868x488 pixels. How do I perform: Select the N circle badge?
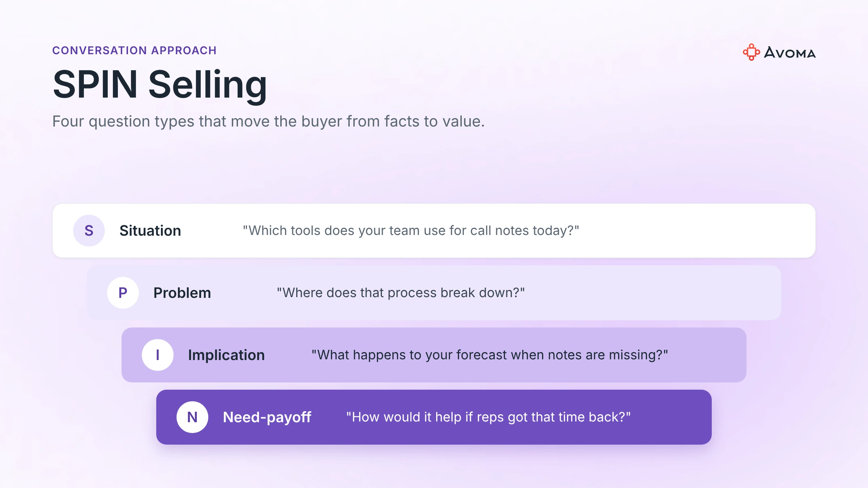192,417
